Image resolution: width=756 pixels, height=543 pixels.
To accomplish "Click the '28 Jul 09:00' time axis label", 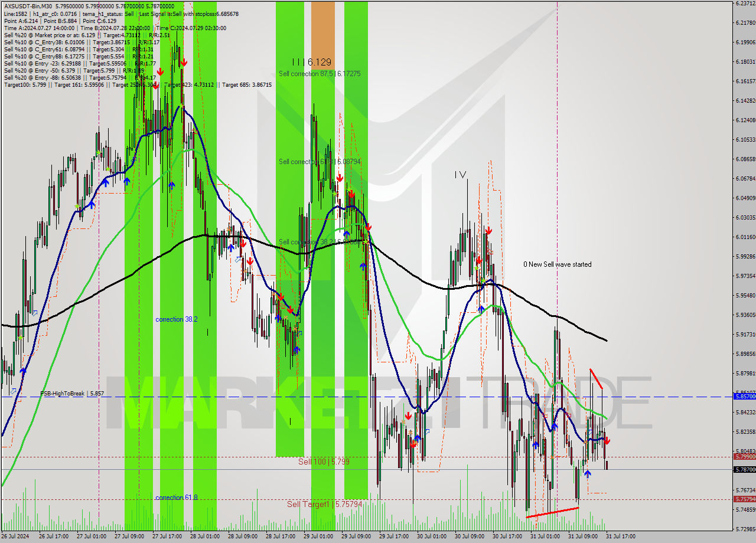I will (242, 537).
